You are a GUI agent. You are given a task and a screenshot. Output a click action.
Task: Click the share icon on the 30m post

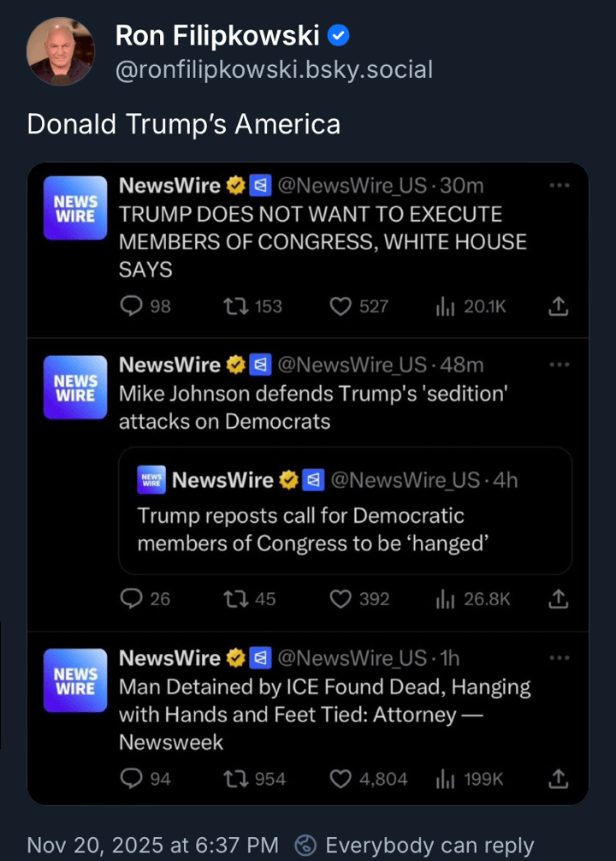(558, 306)
